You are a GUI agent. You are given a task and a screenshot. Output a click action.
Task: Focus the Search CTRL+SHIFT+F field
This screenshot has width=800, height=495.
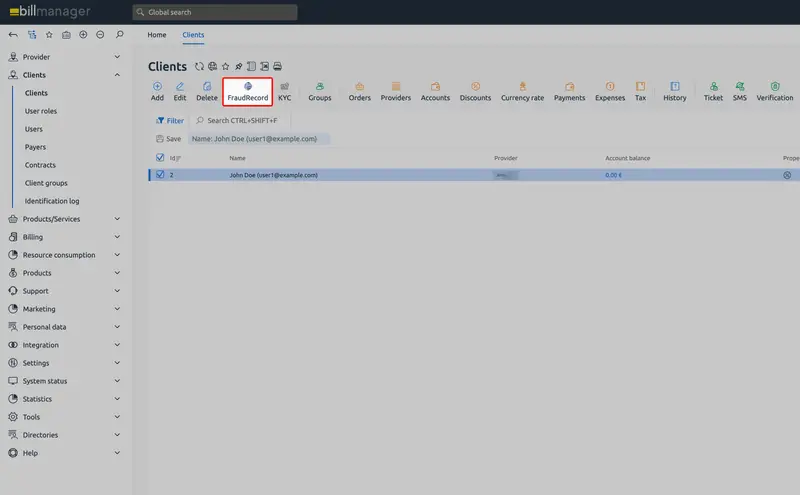pos(240,120)
